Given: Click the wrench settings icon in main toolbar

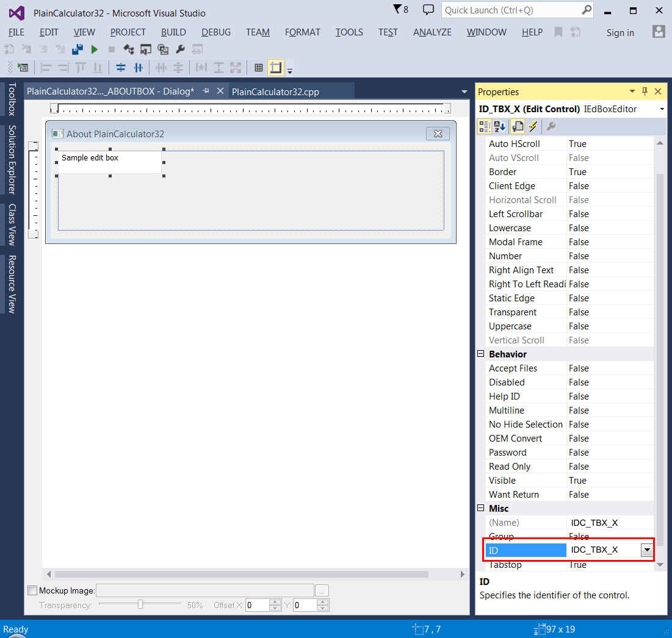Looking at the screenshot, I should [x=181, y=49].
